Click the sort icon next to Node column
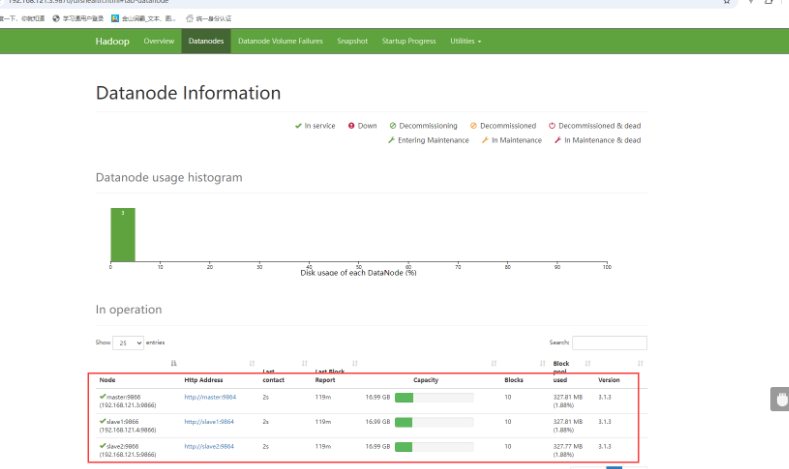 174,363
